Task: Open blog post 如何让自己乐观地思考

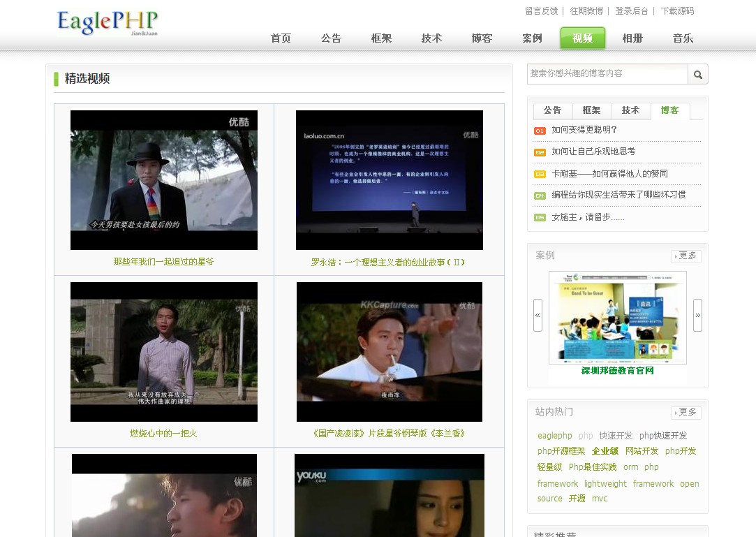Action: (x=593, y=152)
